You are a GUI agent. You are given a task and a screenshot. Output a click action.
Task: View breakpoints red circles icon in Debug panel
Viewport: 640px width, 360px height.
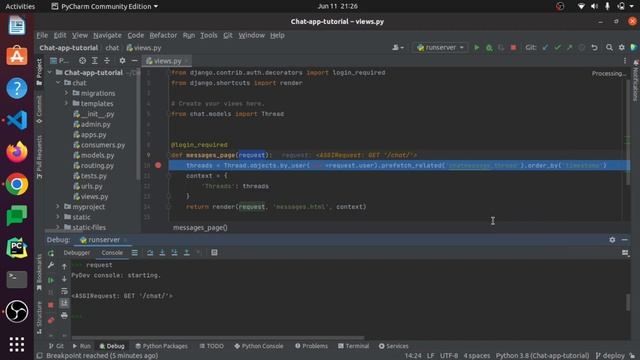[x=51, y=320]
